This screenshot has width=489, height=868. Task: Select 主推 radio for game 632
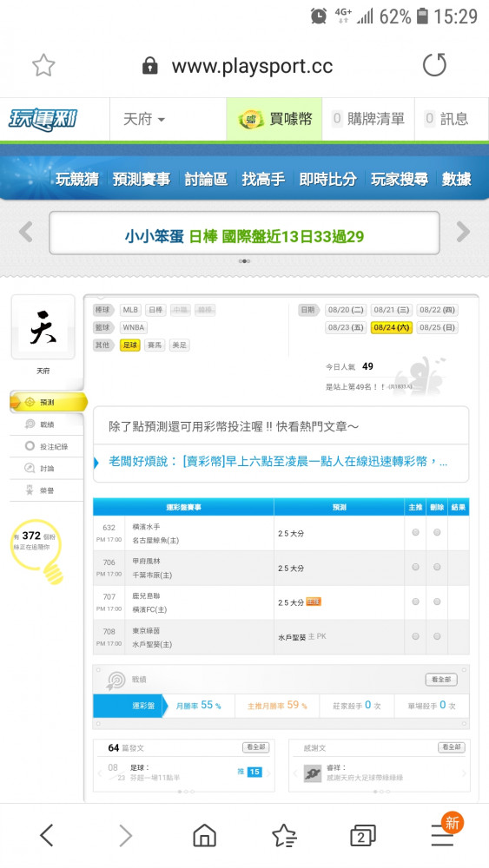415,533
